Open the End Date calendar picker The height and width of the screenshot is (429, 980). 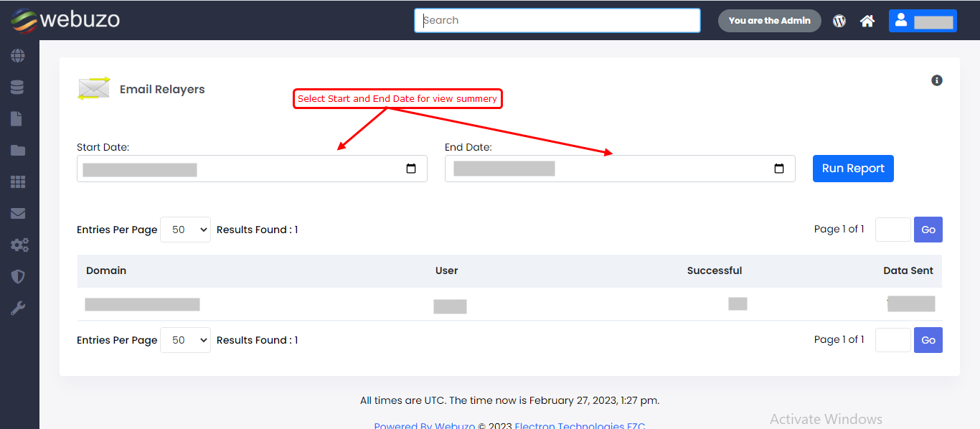coord(779,169)
